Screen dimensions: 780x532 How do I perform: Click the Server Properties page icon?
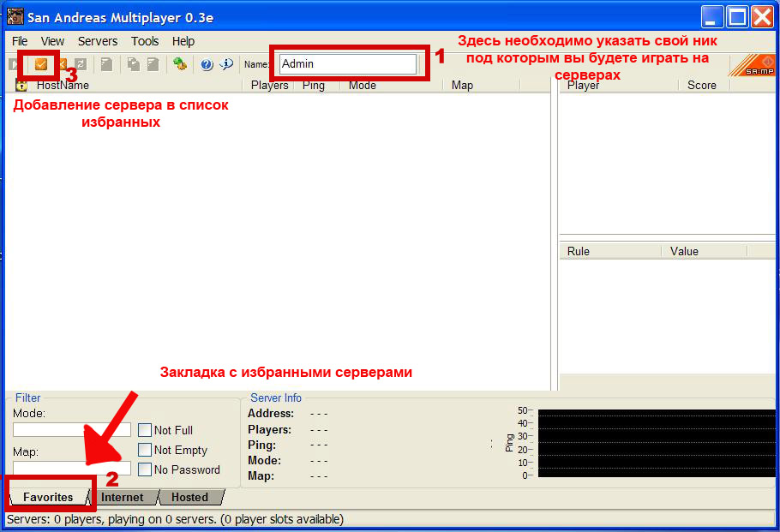[x=106, y=64]
